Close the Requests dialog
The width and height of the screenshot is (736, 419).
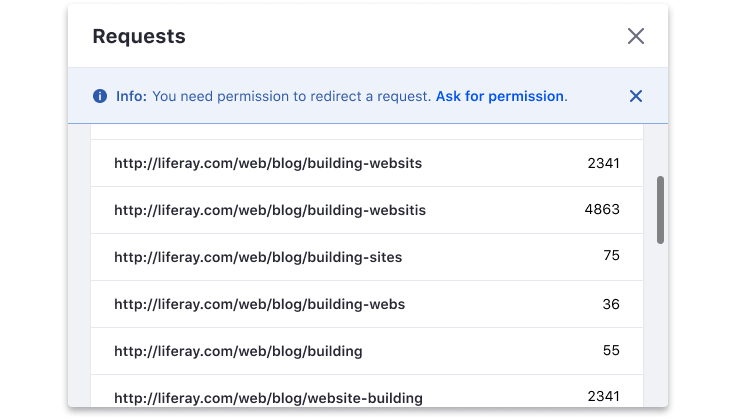click(x=636, y=36)
